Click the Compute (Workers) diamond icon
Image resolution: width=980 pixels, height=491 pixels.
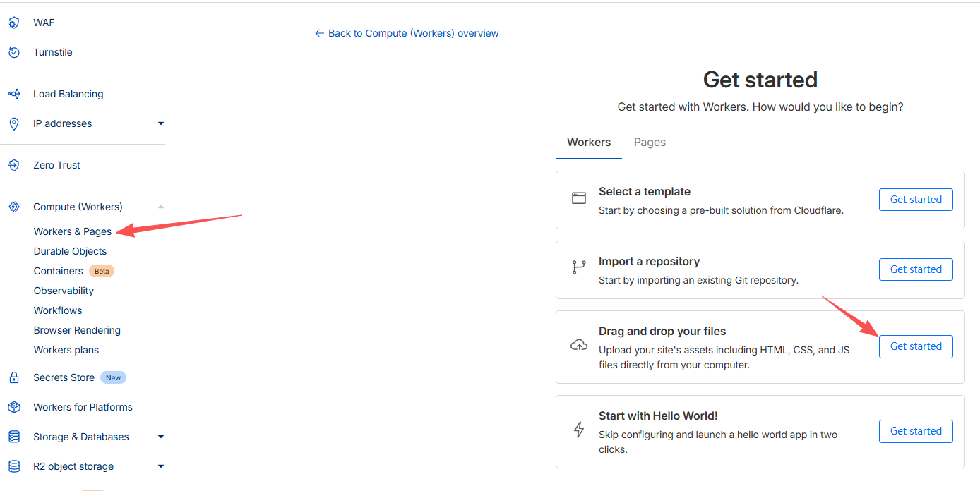point(13,207)
